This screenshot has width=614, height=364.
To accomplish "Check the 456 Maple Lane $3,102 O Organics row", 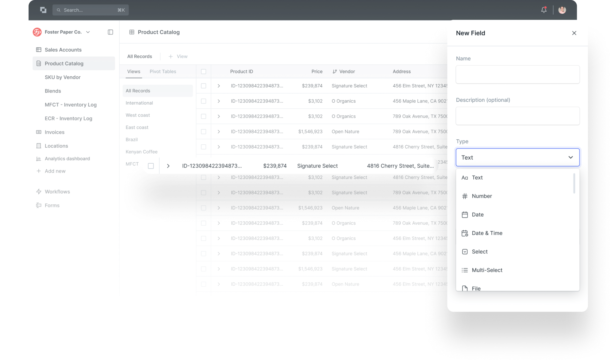I will pyautogui.click(x=203, y=101).
